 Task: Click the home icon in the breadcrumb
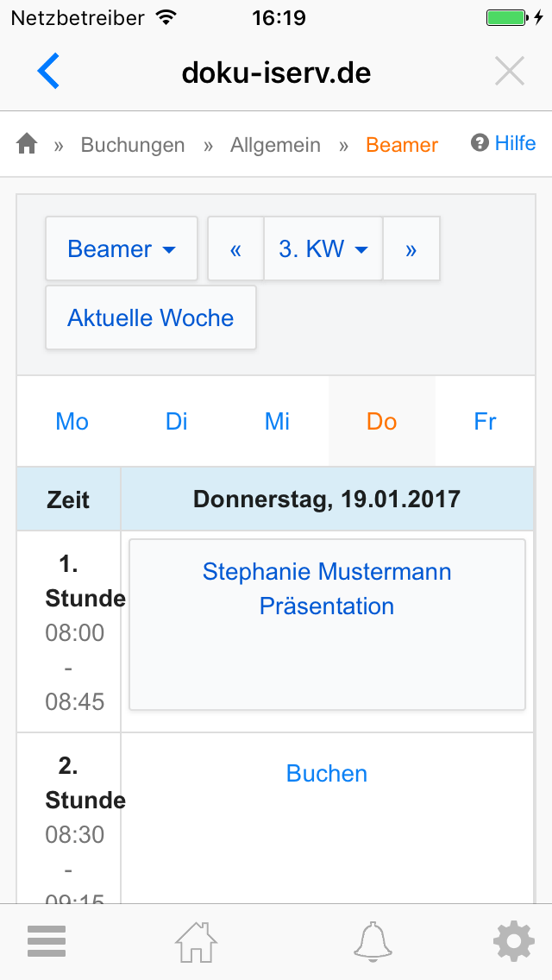pos(26,145)
